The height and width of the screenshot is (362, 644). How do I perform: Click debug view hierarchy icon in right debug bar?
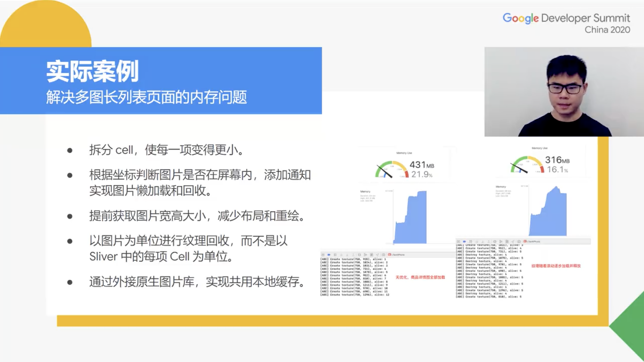[x=495, y=242]
